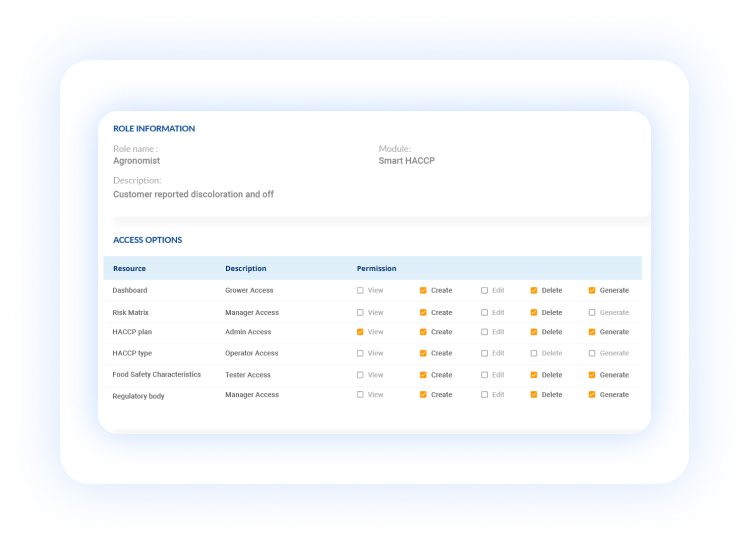Screen dimensions: 749x544
Task: Uncheck Delete permission for Dashboard
Action: point(534,290)
